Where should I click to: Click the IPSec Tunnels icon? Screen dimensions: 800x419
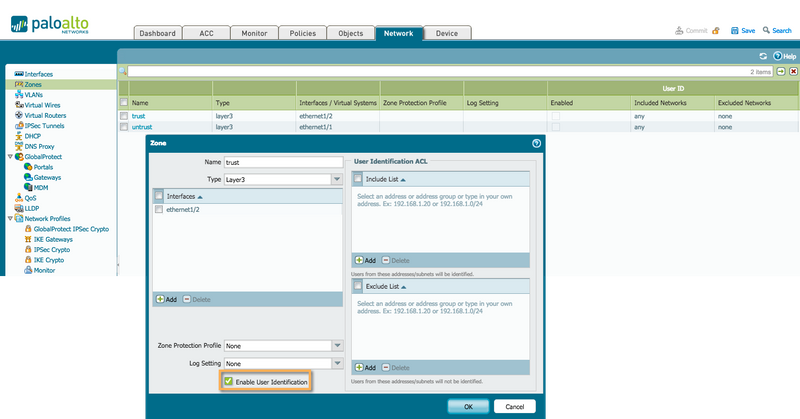pos(19,126)
